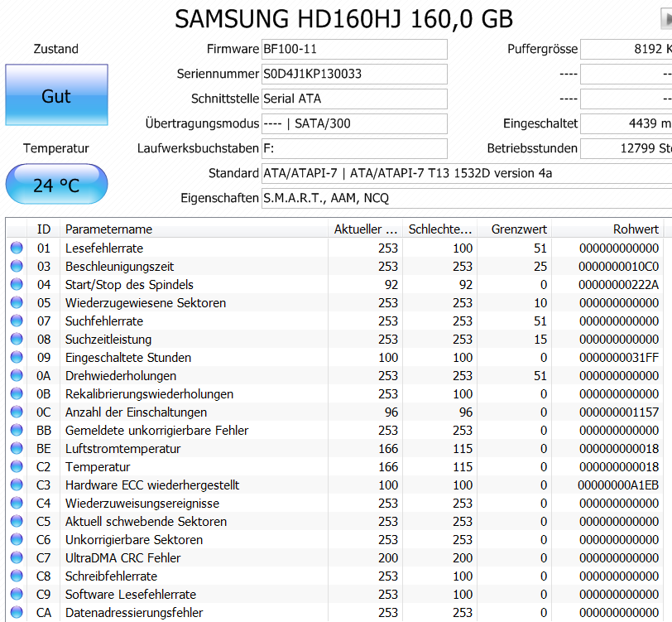Viewport: 672px width, 622px height.
Task: Select the Beschleunigungszeit parameter name
Action: 119,267
